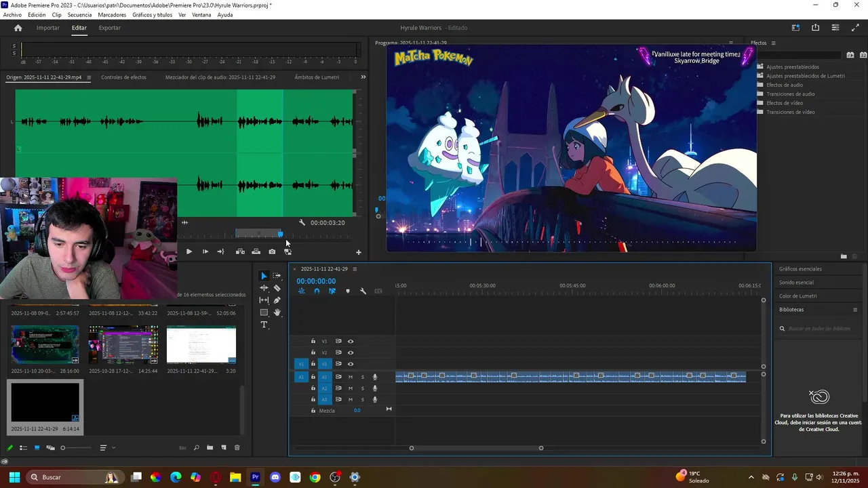Viewport: 868px width, 488px height.
Task: Switch to the Ámbitos de Lumetri tab
Action: coord(317,77)
